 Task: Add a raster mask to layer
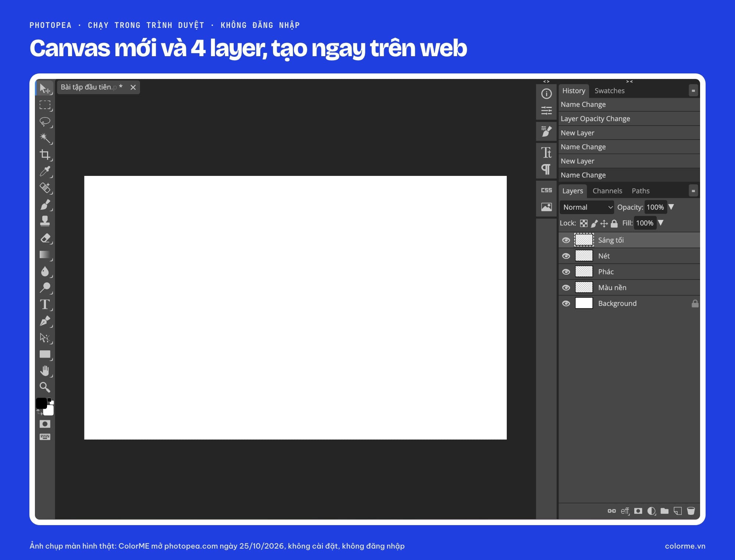(x=638, y=511)
